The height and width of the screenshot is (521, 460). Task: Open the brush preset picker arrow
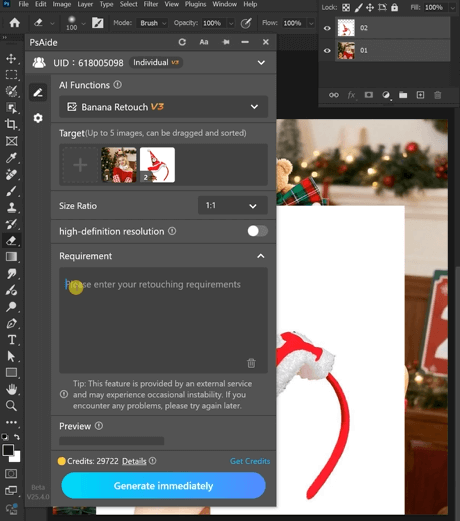[83, 24]
